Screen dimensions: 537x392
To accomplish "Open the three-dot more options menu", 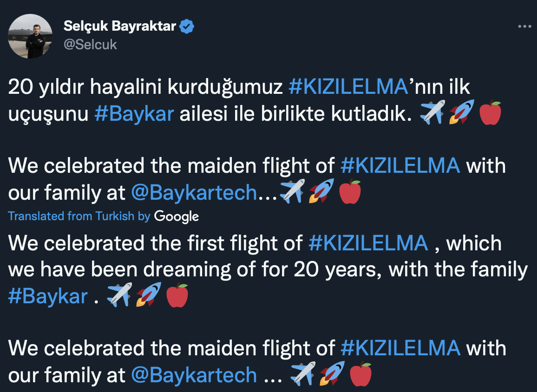I will click(x=524, y=27).
